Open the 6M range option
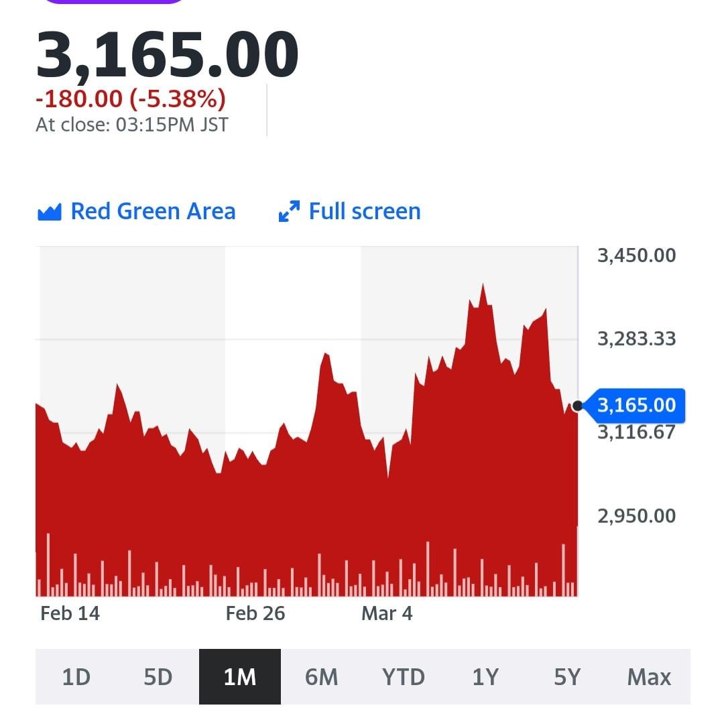This screenshot has height=728, width=724. tap(322, 677)
